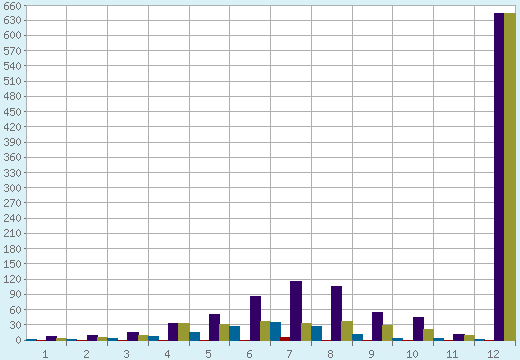Click the x-axis label 1
The height and width of the screenshot is (360, 520).
(x=46, y=354)
